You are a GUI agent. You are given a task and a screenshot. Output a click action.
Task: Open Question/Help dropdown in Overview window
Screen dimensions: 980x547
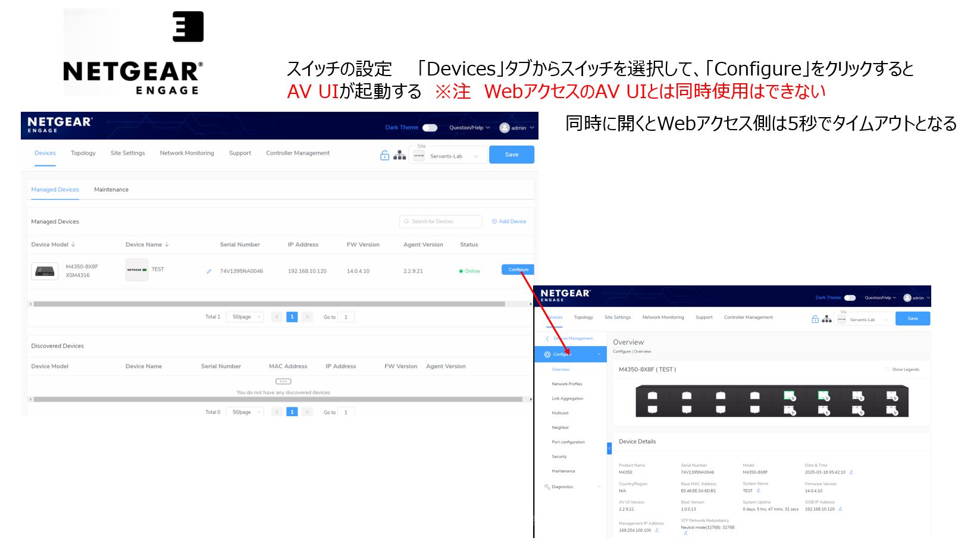pos(880,298)
